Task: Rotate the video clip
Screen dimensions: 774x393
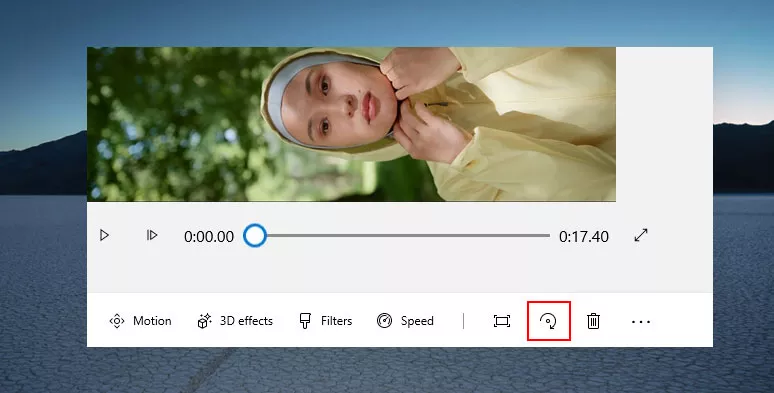Action: 548,321
